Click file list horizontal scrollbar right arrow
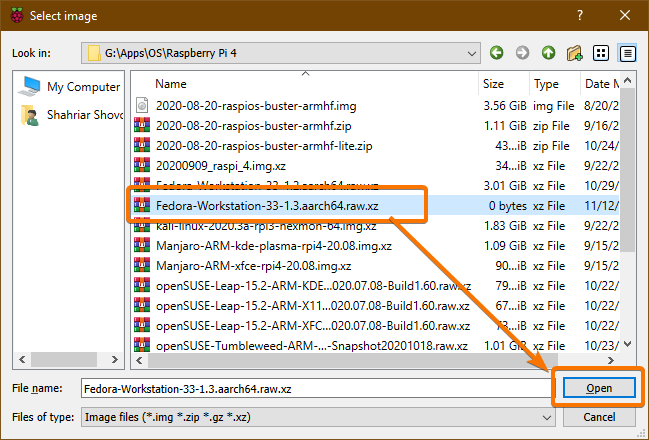Viewport: 649px width, 440px height. pos(611,361)
